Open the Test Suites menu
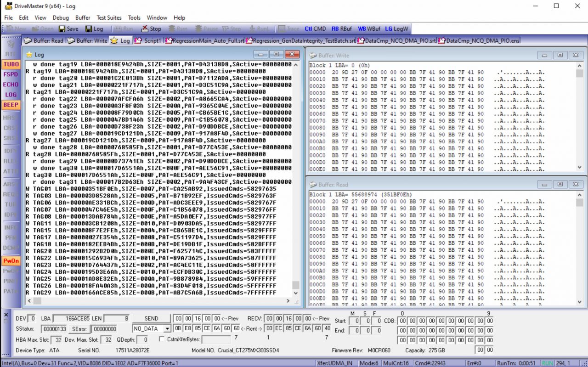The height and width of the screenshot is (367, 588). [109, 17]
